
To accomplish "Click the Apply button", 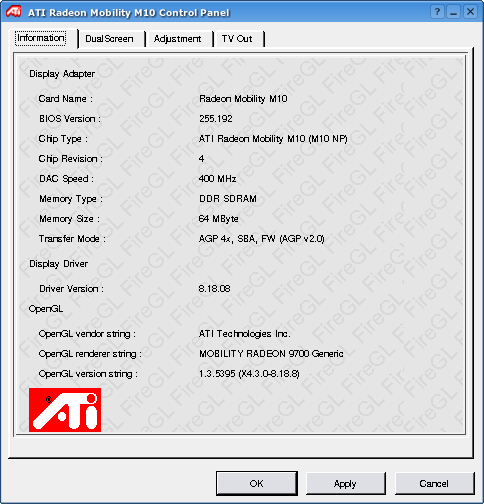I will click(345, 483).
